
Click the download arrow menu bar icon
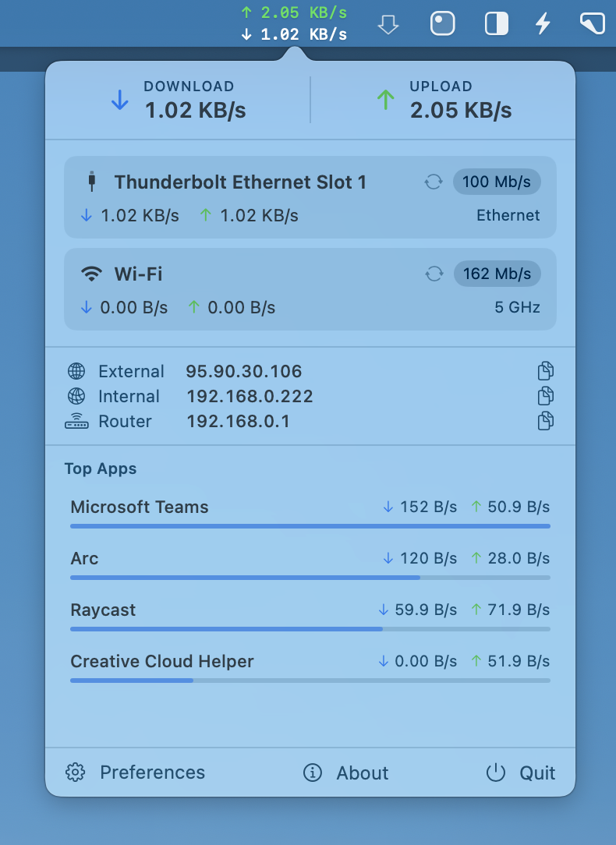pos(388,23)
